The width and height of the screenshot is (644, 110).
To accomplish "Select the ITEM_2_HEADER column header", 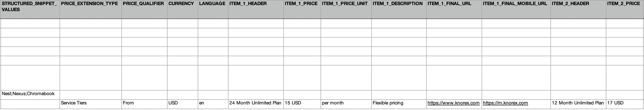I will 570,4.
